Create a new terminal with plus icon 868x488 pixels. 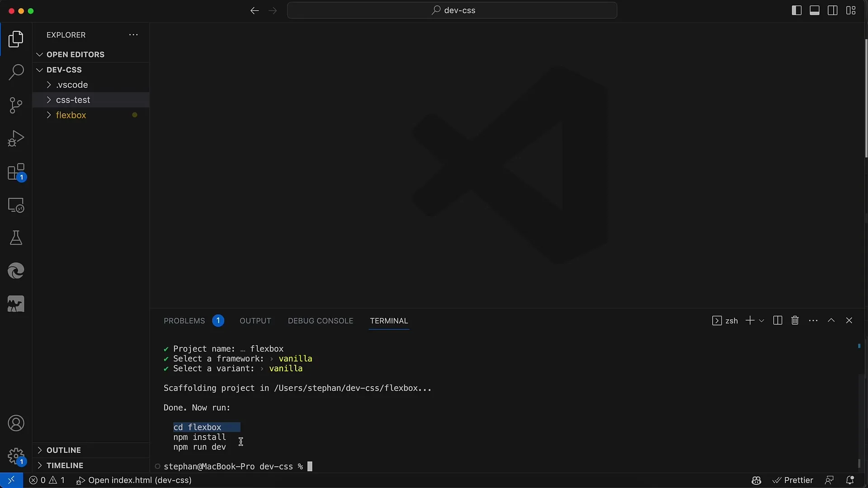[750, 320]
